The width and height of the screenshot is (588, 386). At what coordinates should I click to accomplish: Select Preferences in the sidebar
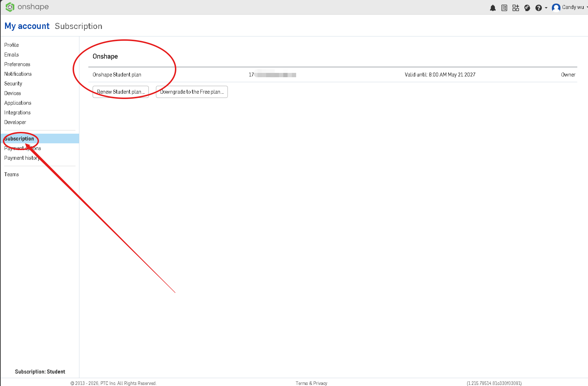click(17, 64)
